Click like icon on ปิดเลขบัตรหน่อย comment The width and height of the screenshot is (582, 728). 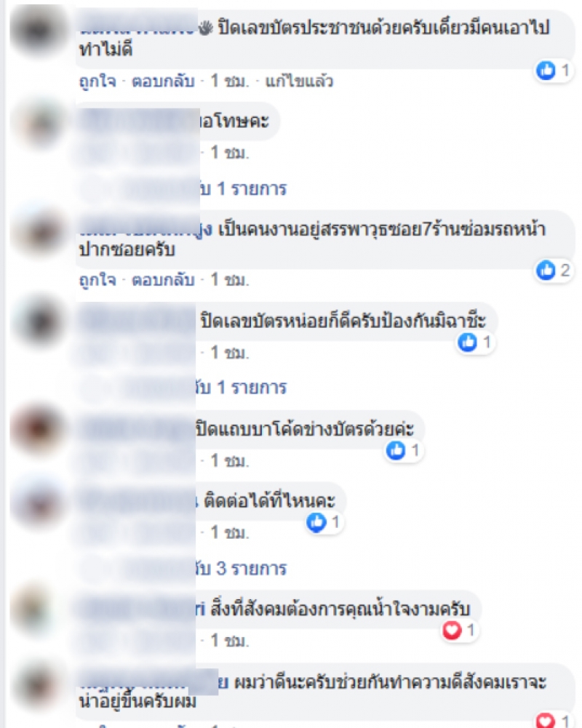coord(467,342)
